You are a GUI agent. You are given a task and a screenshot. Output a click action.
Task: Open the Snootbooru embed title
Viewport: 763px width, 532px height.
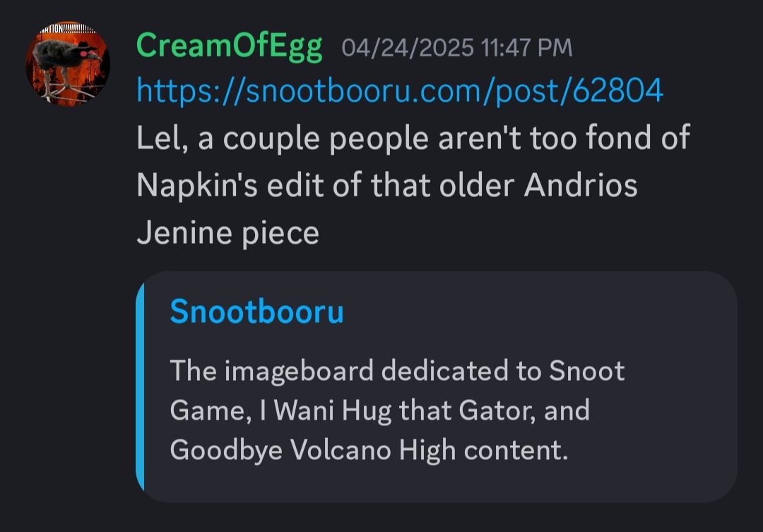coord(257,312)
